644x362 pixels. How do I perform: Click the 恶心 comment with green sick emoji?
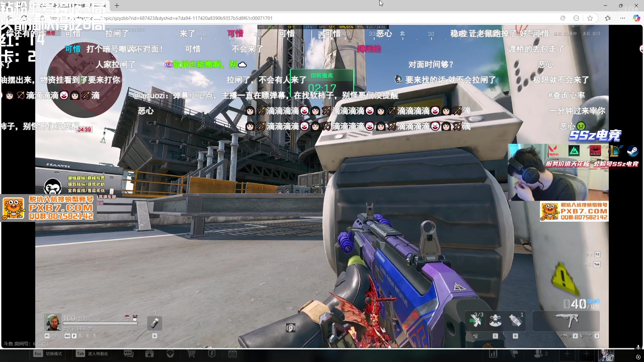pos(573,126)
